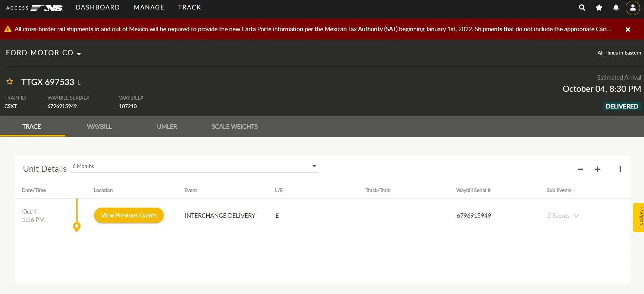Viewport: 644px width, 294px height.
Task: Open the Ford Motor Co dropdown
Action: [43, 53]
